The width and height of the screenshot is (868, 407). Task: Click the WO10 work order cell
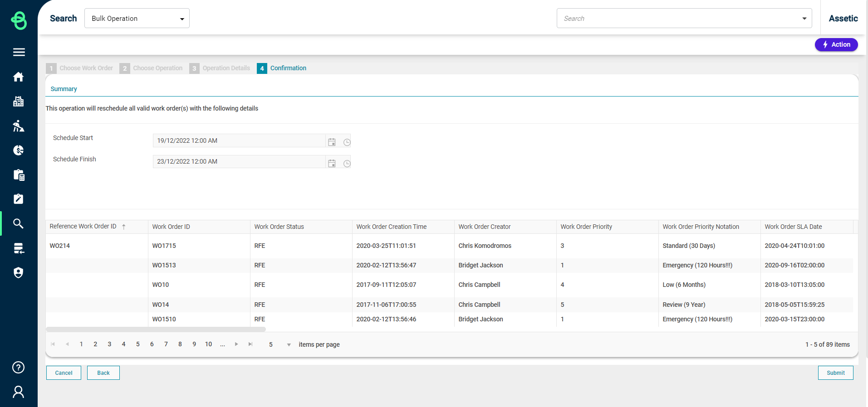[161, 285]
